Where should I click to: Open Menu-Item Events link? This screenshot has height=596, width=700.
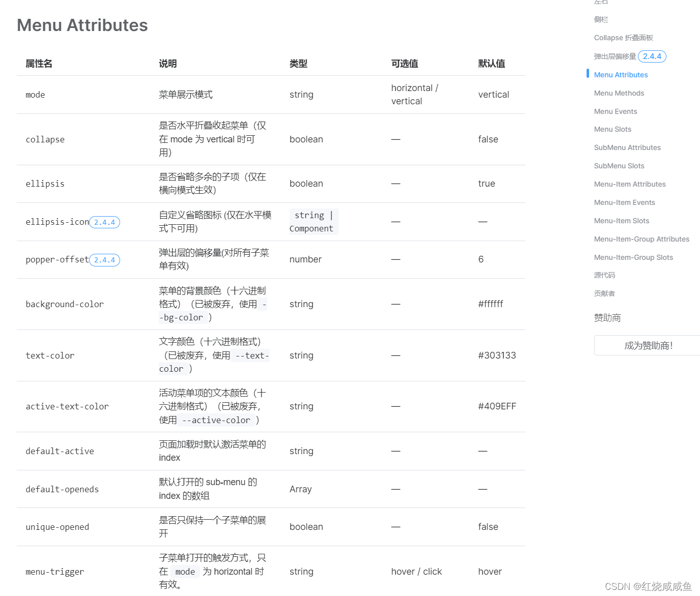624,202
